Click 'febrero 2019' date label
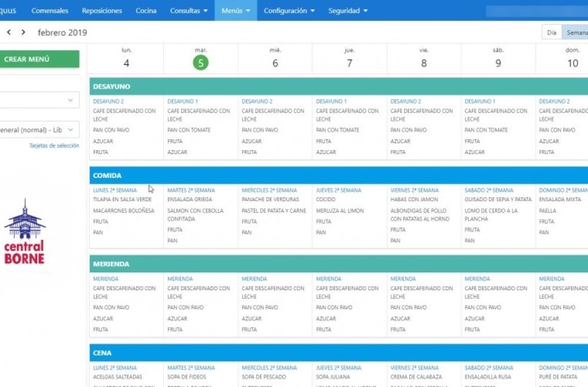The width and height of the screenshot is (588, 387). pos(62,33)
